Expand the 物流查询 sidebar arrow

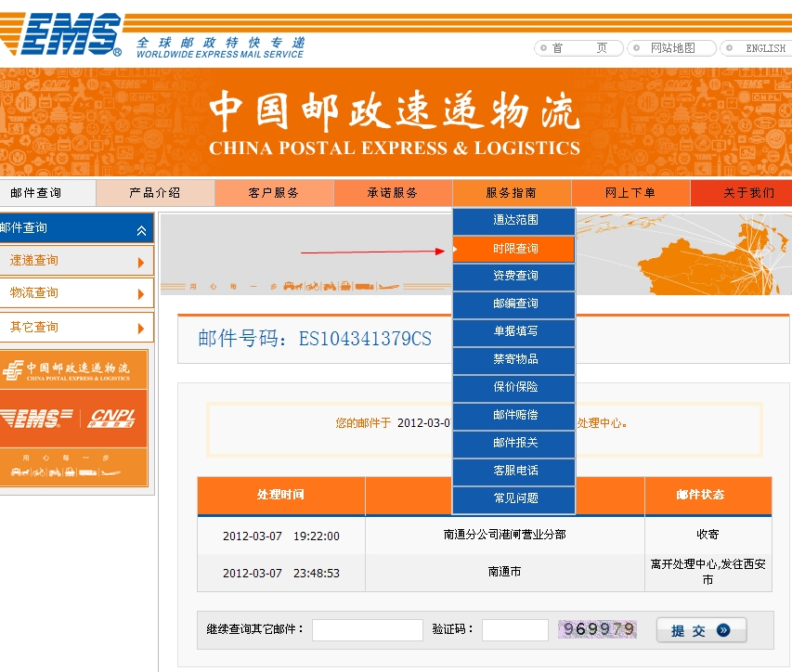(x=141, y=294)
